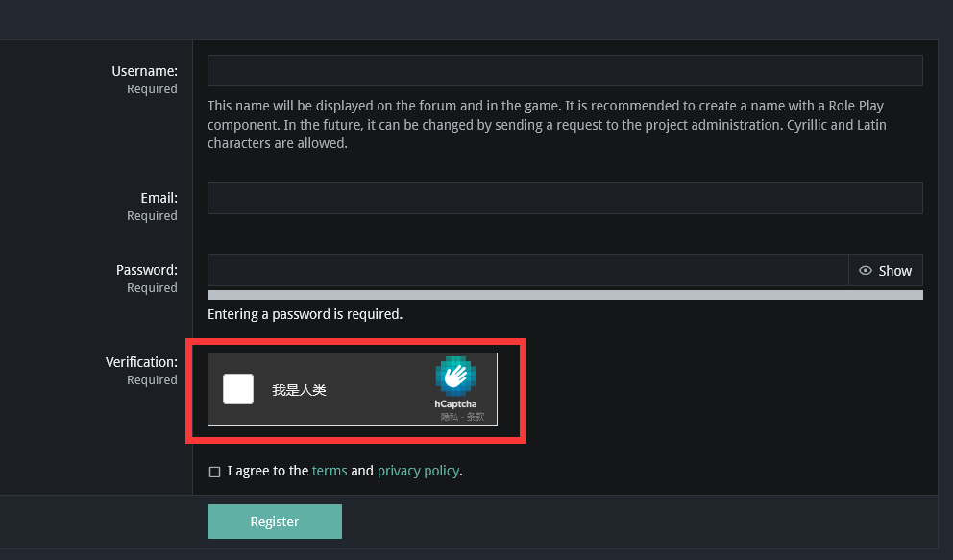The height and width of the screenshot is (560, 953).
Task: Open the hCaptcha 条款 terms link
Action: click(476, 417)
